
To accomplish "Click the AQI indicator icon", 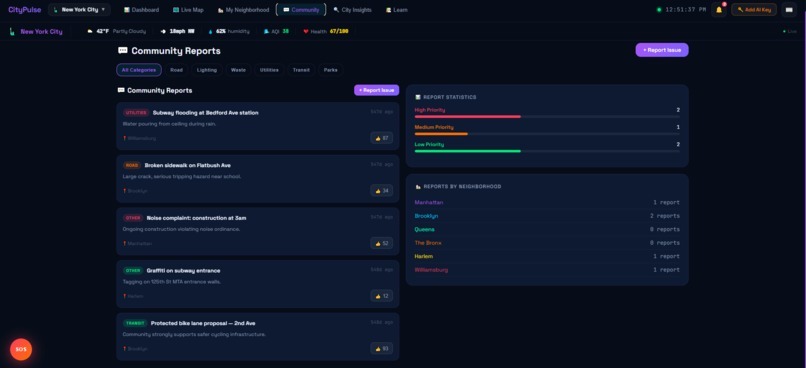I will [x=266, y=31].
